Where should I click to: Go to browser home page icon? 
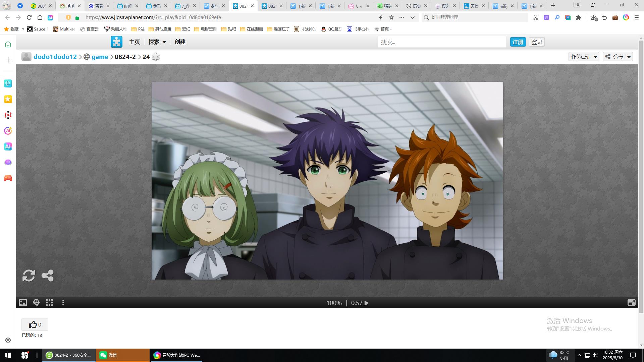40,17
